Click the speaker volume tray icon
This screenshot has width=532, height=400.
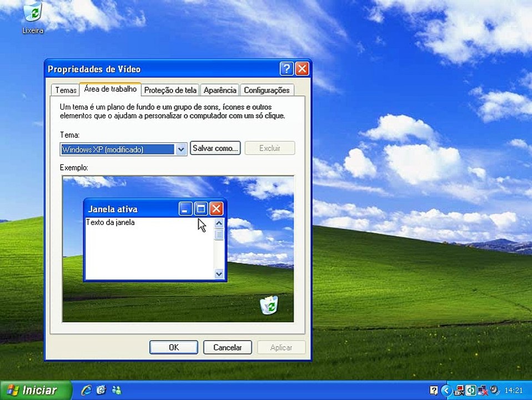[x=494, y=390]
